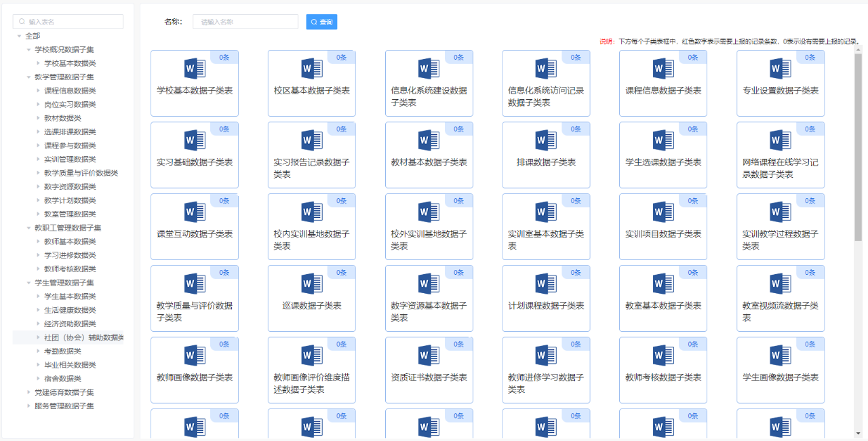The image size is (868, 441).
Task: Click the Word icon on 教材基本数据子类表 card
Action: pyautogui.click(x=429, y=140)
